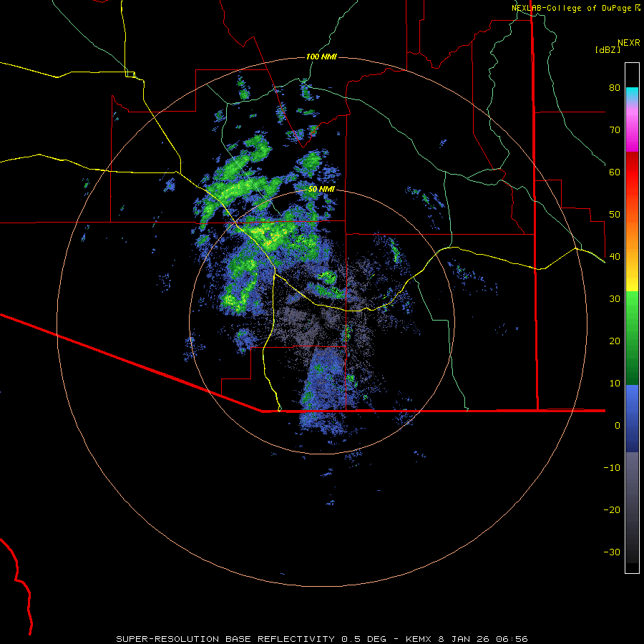Click the 30 value on the dBZ scale
This screenshot has height=644, width=644.
(615, 298)
